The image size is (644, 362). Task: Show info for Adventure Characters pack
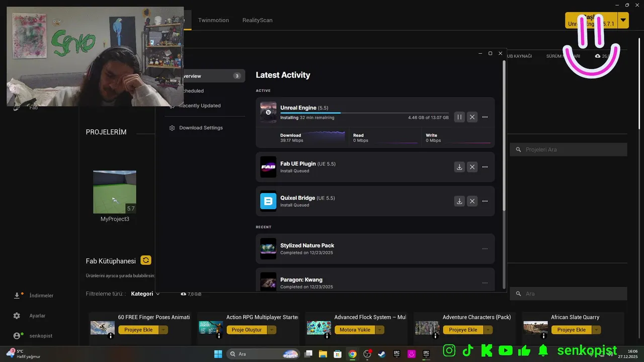point(435,336)
